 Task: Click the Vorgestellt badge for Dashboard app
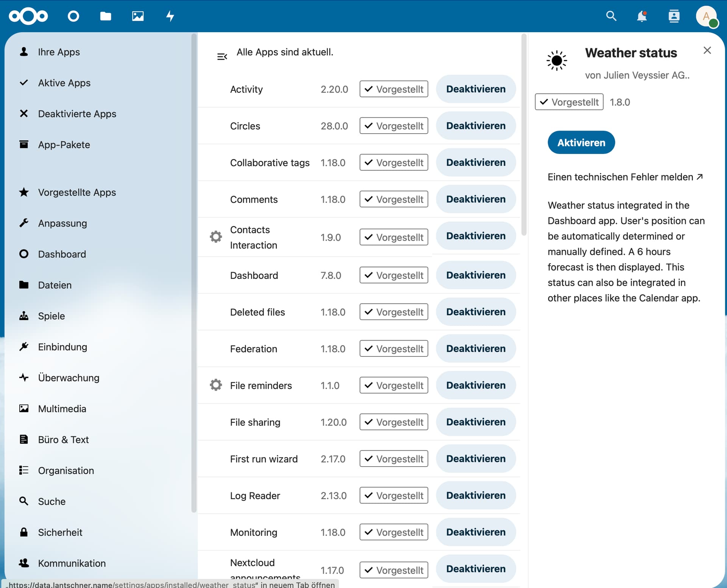[x=394, y=275]
